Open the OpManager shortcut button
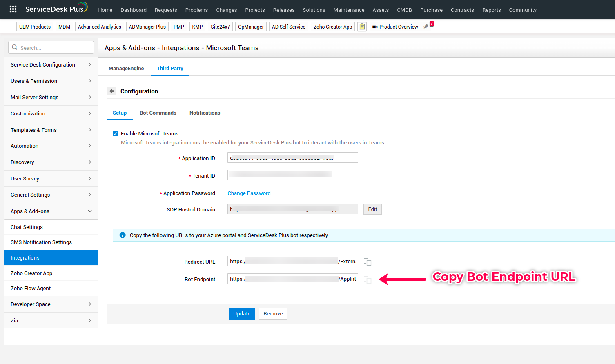This screenshot has width=615, height=364. [x=251, y=27]
